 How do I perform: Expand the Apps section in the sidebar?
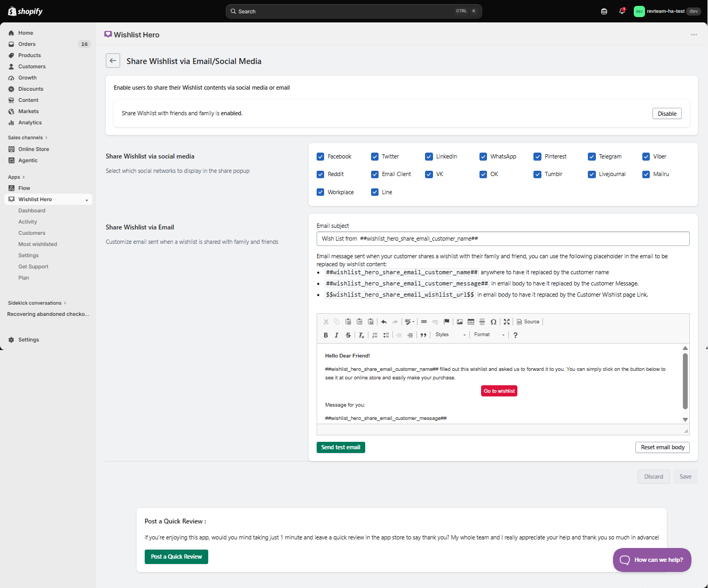click(17, 177)
